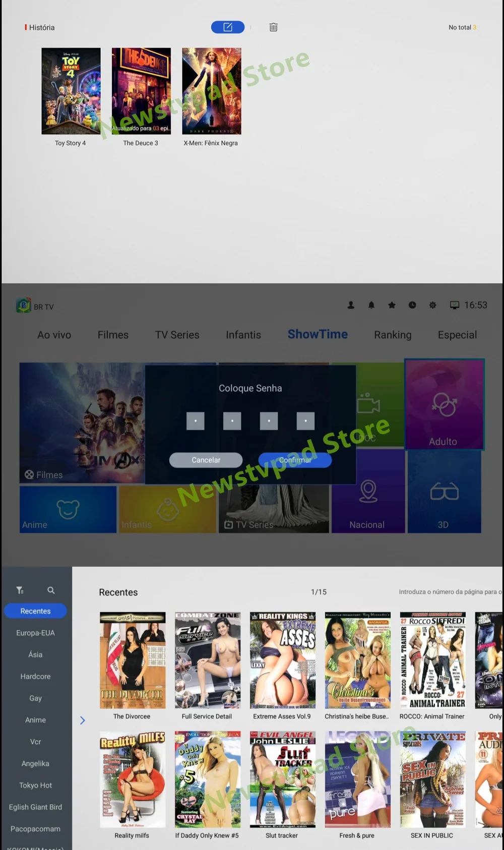Go to the Ranking tab
The width and height of the screenshot is (504, 850).
(x=393, y=335)
